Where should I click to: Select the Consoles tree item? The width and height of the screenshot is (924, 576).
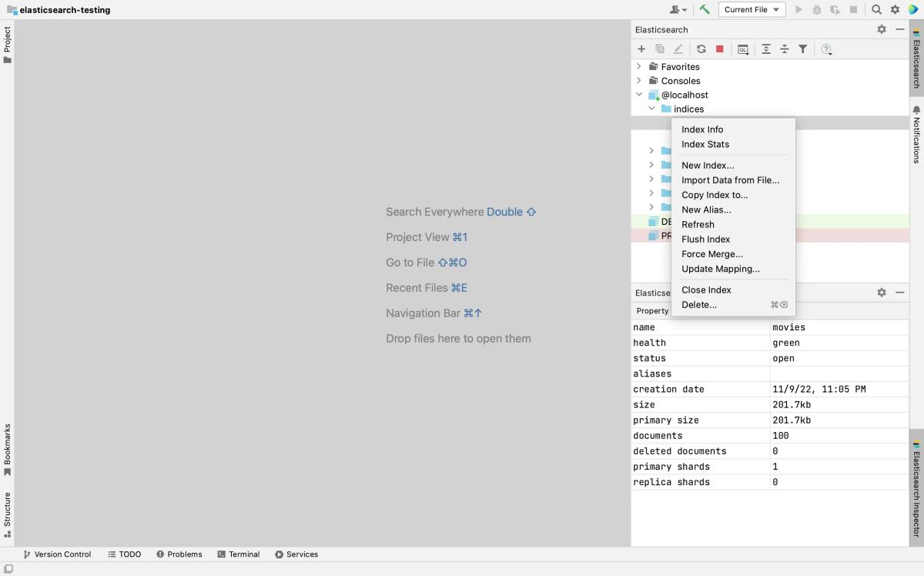pos(681,80)
